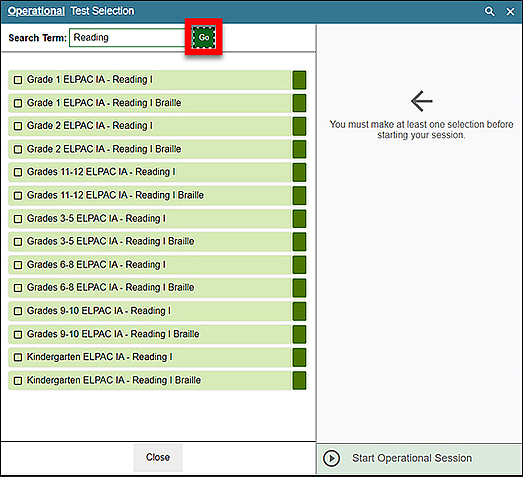The height and width of the screenshot is (477, 523).
Task: Click Start Operational Session button
Action: (419, 458)
